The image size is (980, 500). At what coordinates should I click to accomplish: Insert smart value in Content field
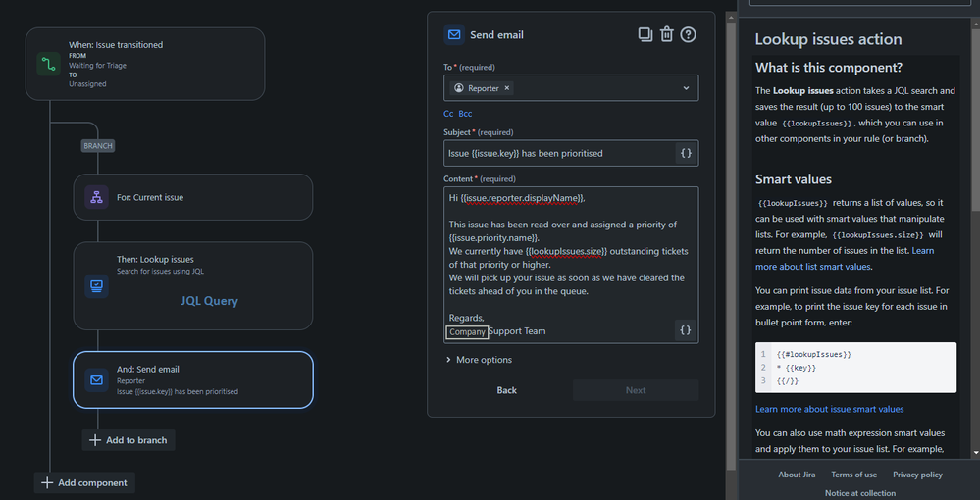click(686, 330)
